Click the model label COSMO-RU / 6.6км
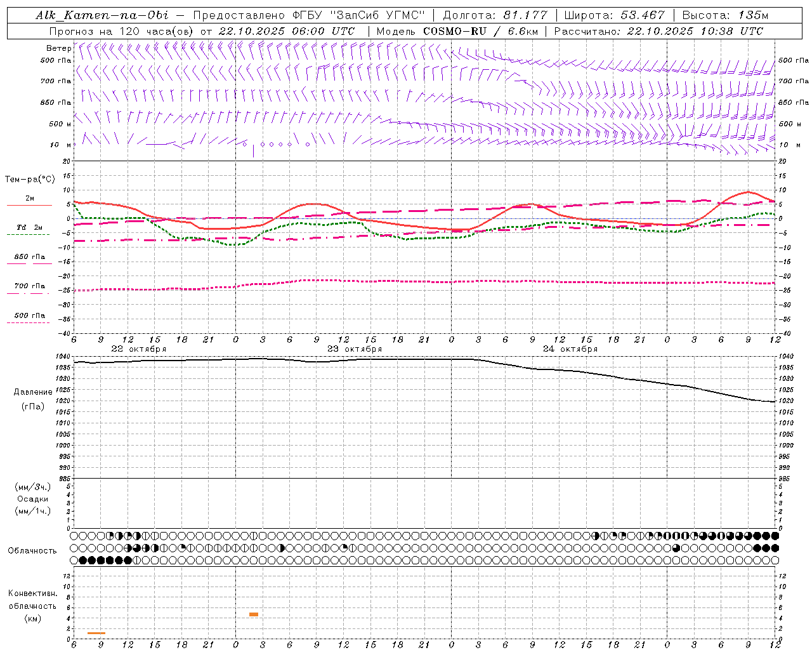Viewport: 812px width, 650px height. coord(480,31)
